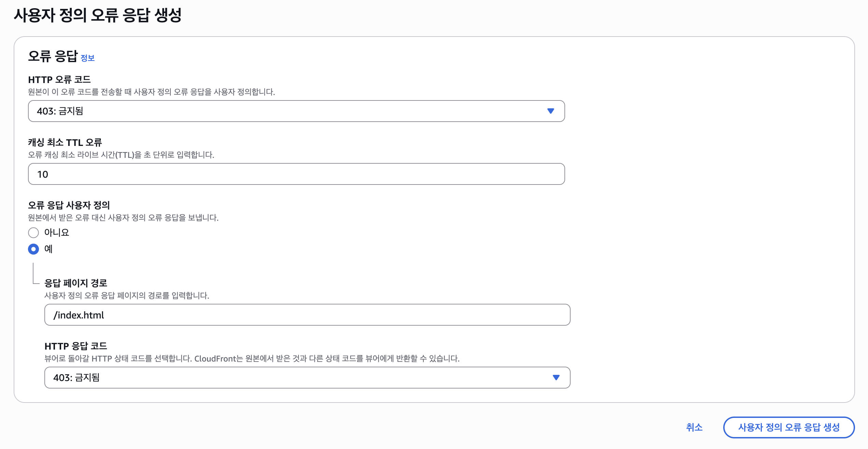Click the 사용자 정의 오류 응답 생성 page title
This screenshot has width=868, height=449.
[x=98, y=15]
